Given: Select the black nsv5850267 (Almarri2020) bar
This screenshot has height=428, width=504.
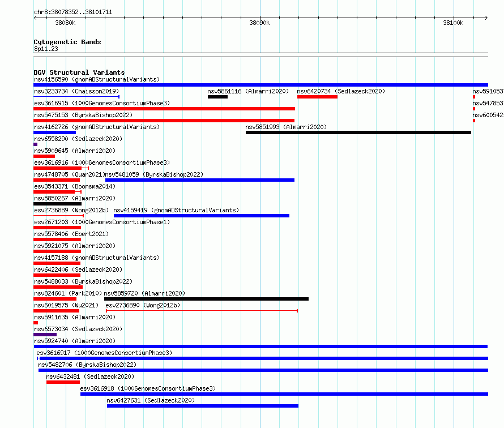Looking at the screenshot, I should pyautogui.click(x=58, y=204).
